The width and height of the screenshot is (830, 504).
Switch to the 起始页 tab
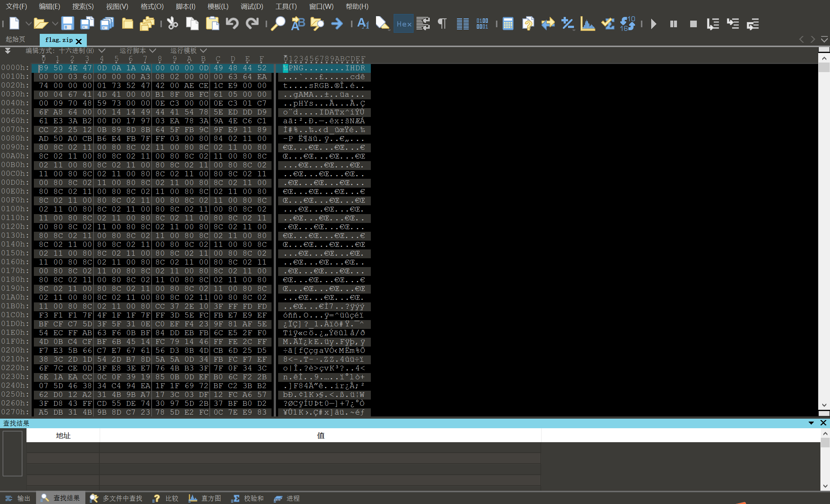[x=15, y=39]
